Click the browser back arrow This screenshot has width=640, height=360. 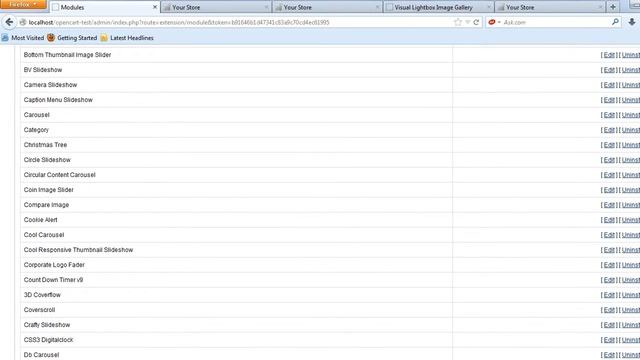[x=9, y=22]
